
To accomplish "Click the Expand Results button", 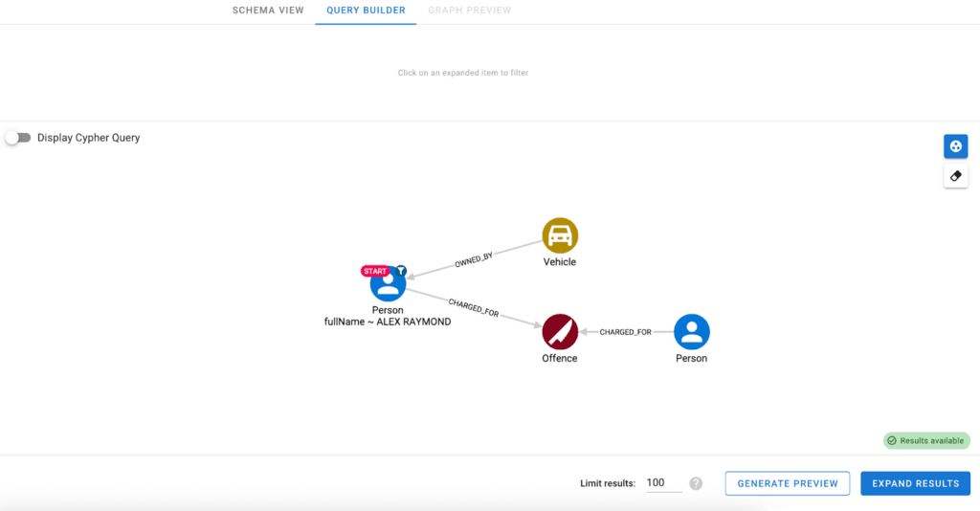I will pos(915,483).
